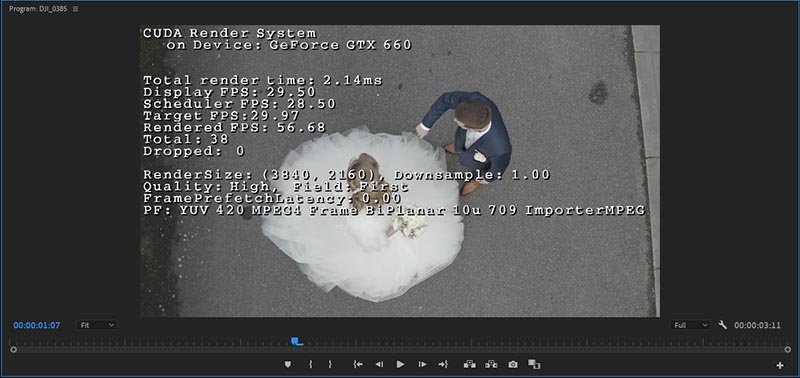The image size is (800, 378).
Task: Click the Mark In bracket icon
Action: coord(310,364)
